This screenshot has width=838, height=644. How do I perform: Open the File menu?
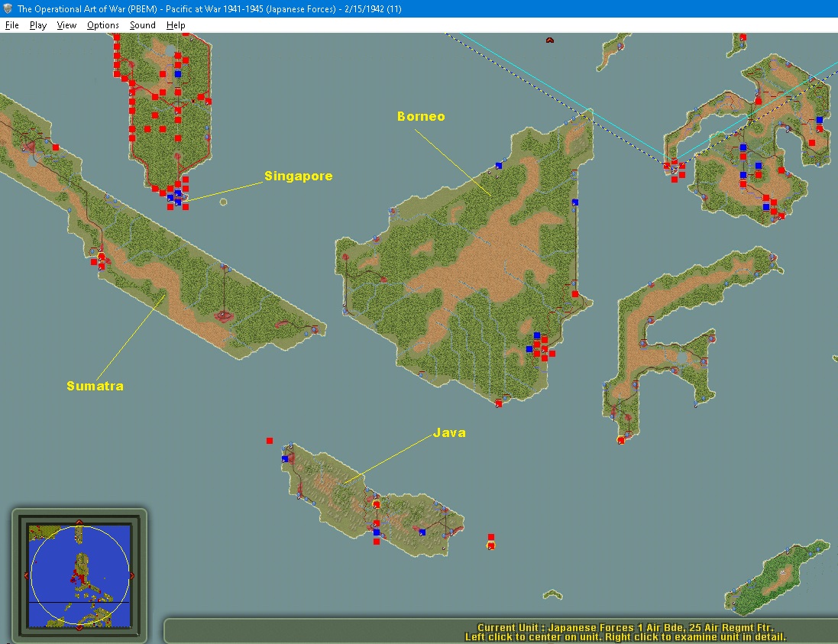[11, 25]
